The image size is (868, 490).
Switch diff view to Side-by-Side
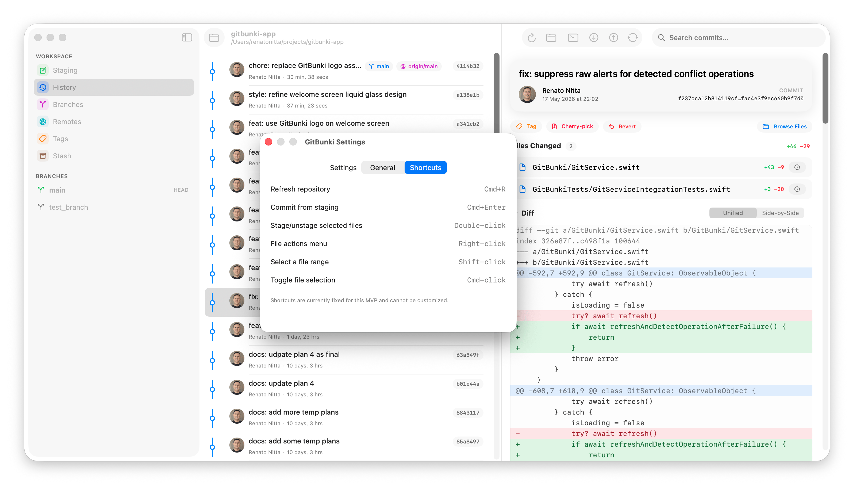780,213
